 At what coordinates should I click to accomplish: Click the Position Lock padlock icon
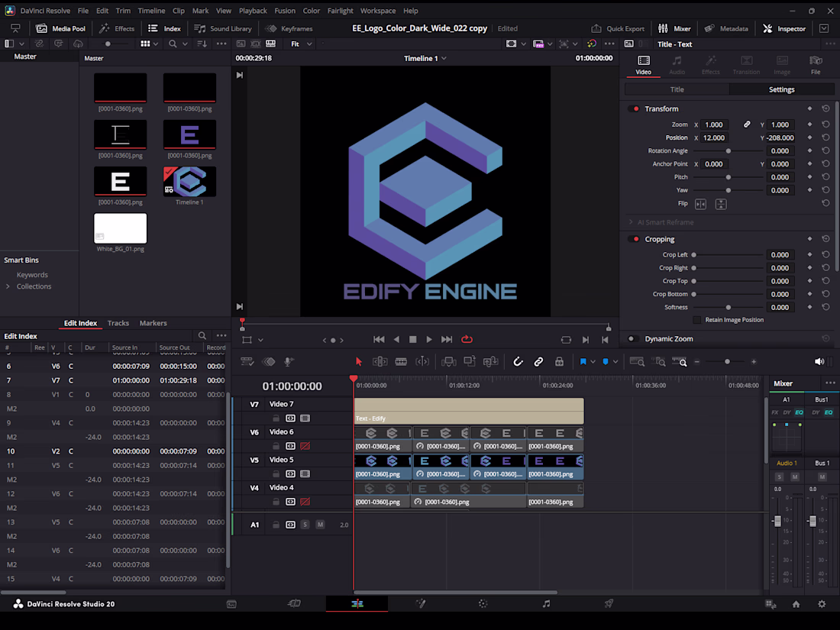pos(559,362)
